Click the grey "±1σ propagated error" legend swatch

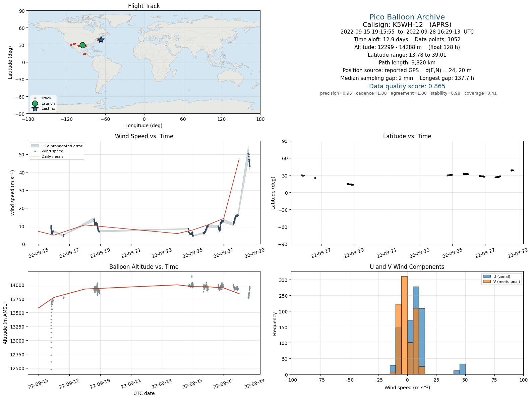(35, 146)
